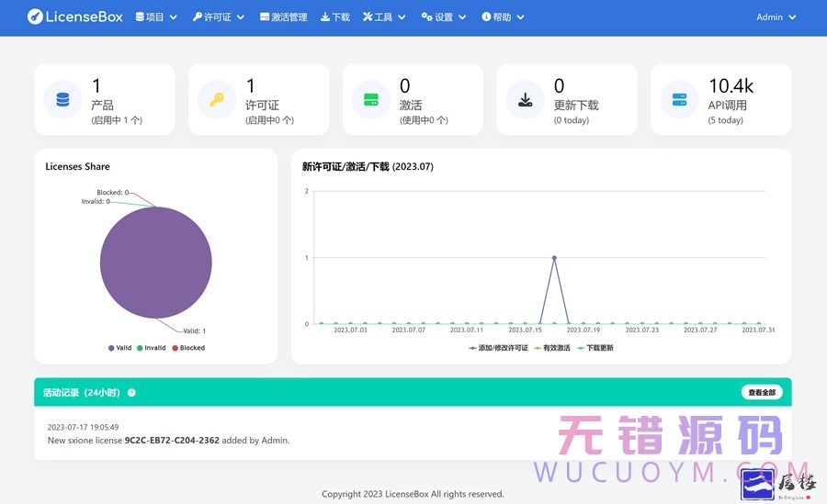Click the green activations card icon
Viewport: 827px width, 504px height.
[371, 99]
